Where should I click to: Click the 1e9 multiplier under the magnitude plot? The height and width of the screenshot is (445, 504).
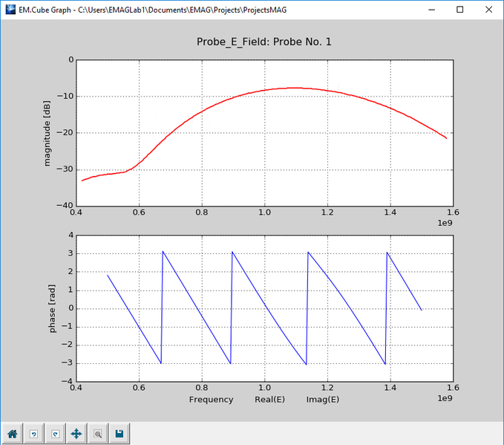[444, 224]
